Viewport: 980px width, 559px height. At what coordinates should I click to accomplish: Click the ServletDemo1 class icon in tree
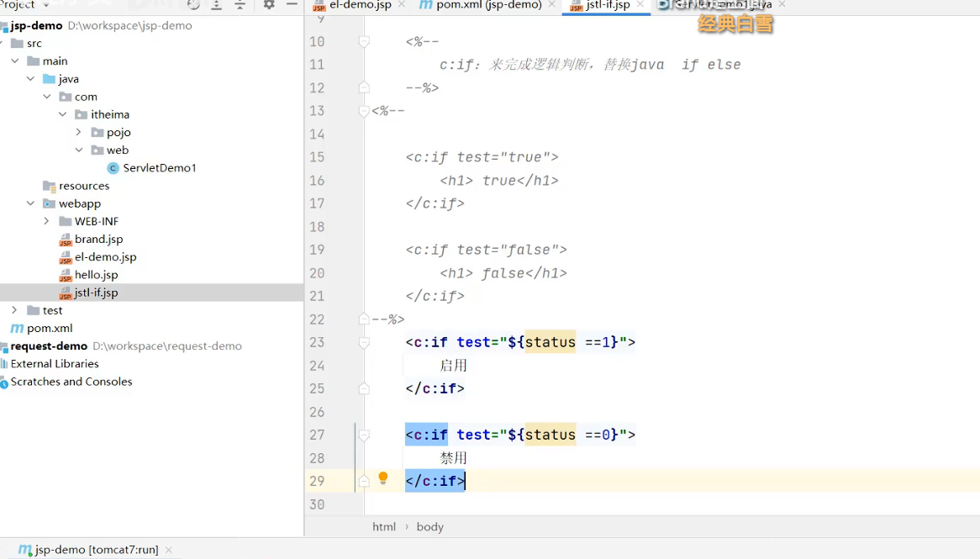[113, 167]
